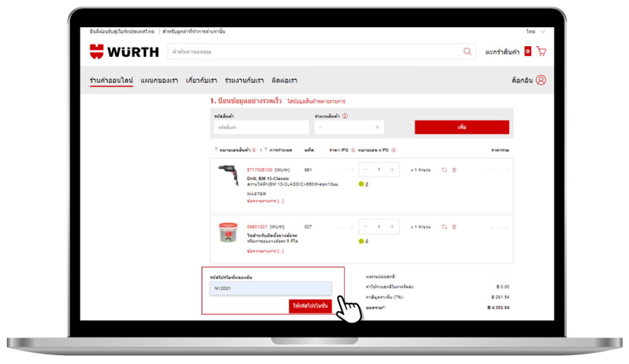Click the bucket product thumbnail
The height and width of the screenshot is (364, 629).
pyautogui.click(x=228, y=234)
